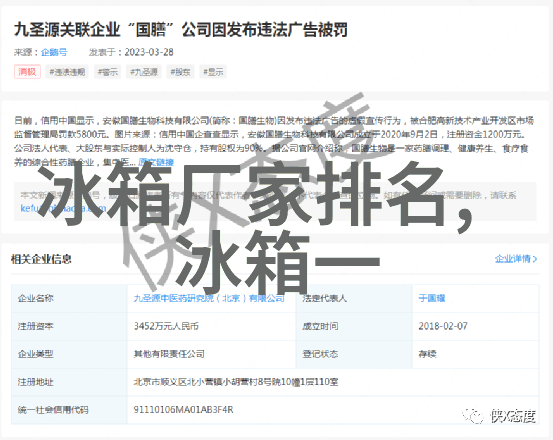Image resolution: width=553 pixels, height=440 pixels.
Task: Click the 成立时间 label
Action: click(320, 326)
